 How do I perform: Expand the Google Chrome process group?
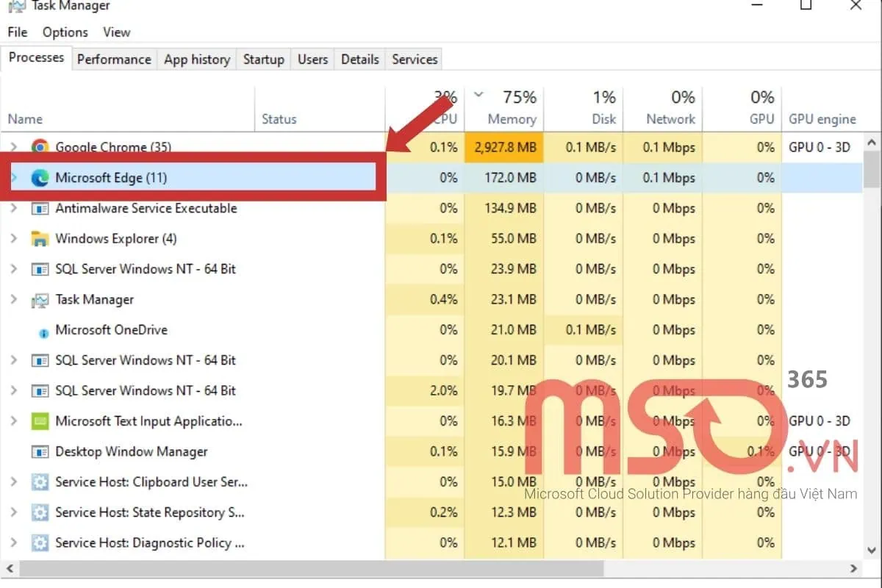tap(13, 147)
